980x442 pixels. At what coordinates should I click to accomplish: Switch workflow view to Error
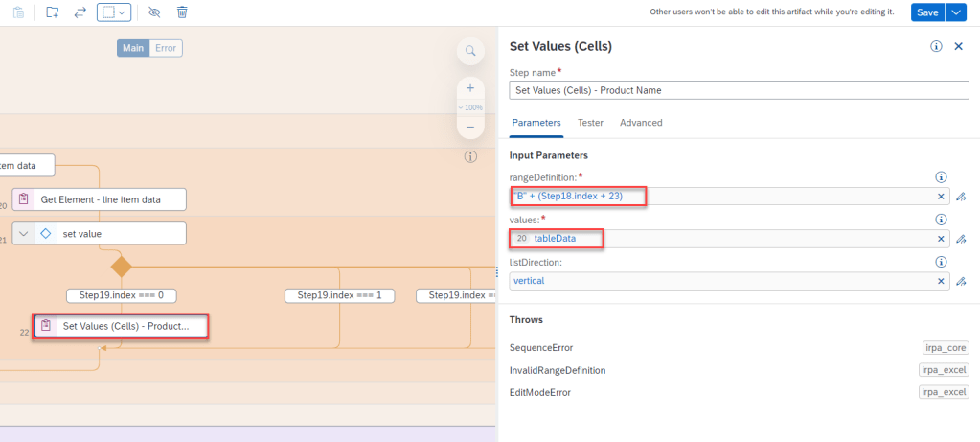point(166,48)
